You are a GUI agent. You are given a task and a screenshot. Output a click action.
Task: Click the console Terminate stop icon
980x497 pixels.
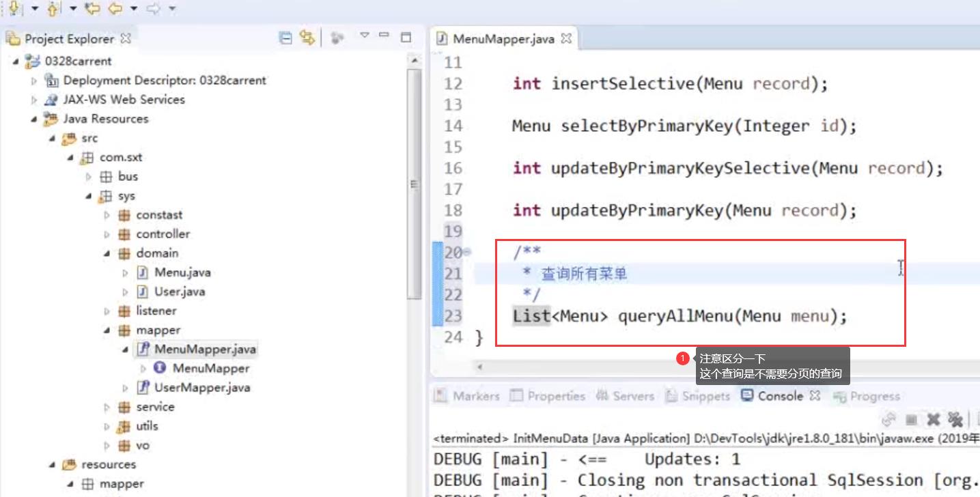tap(911, 419)
